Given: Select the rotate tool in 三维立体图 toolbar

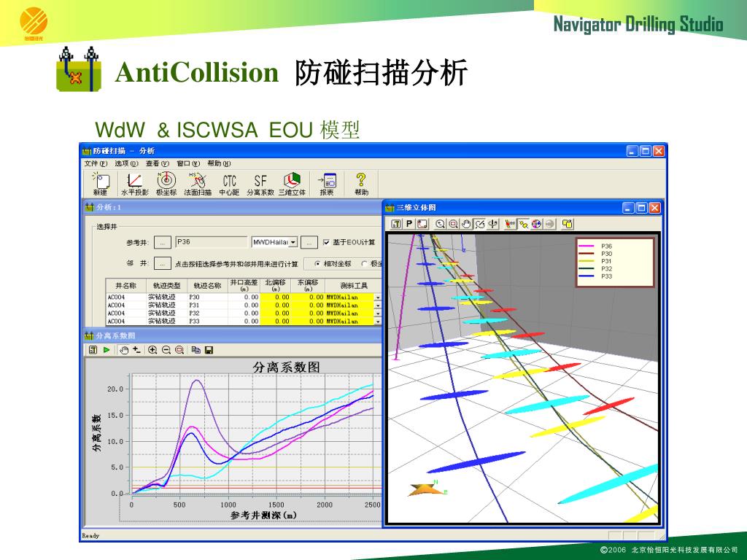Looking at the screenshot, I should pyautogui.click(x=480, y=224).
